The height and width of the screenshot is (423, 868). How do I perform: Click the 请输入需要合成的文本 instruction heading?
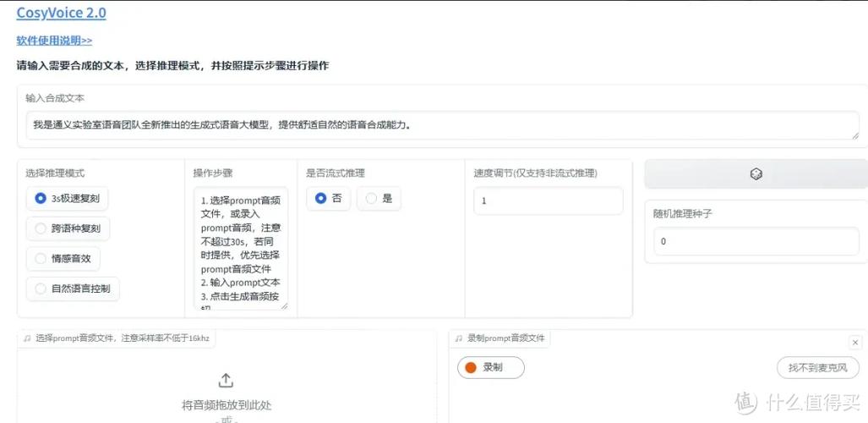[172, 66]
